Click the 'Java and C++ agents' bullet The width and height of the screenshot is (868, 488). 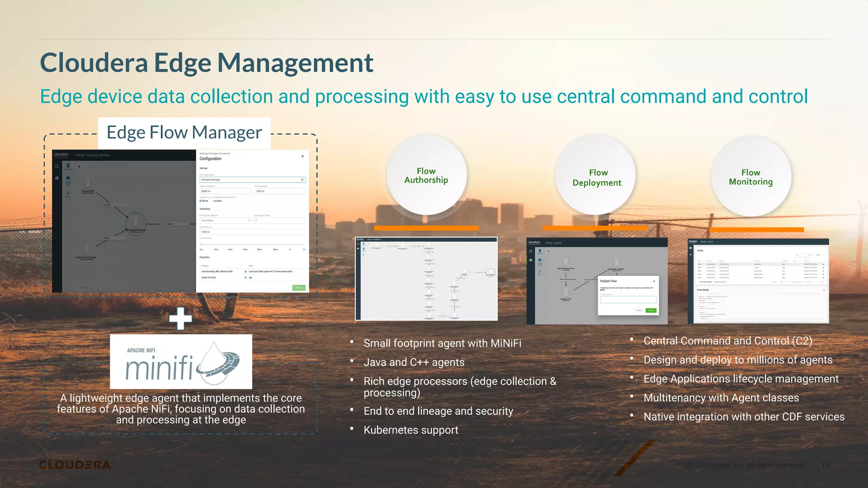point(414,362)
